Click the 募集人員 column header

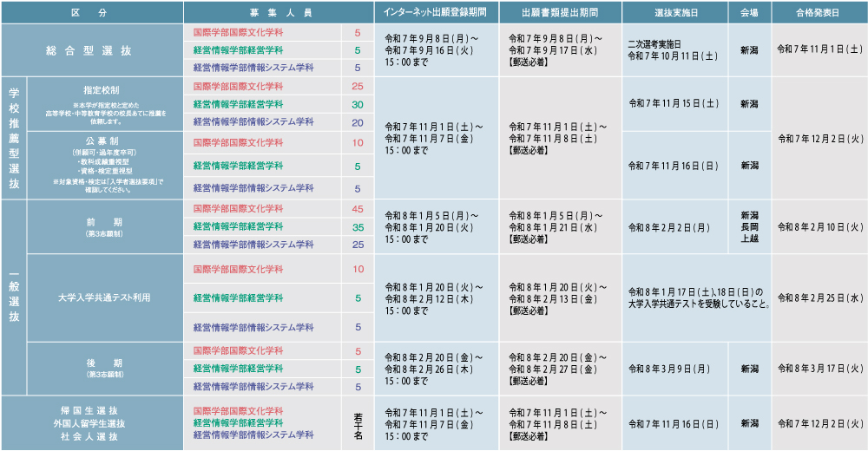pyautogui.click(x=278, y=13)
